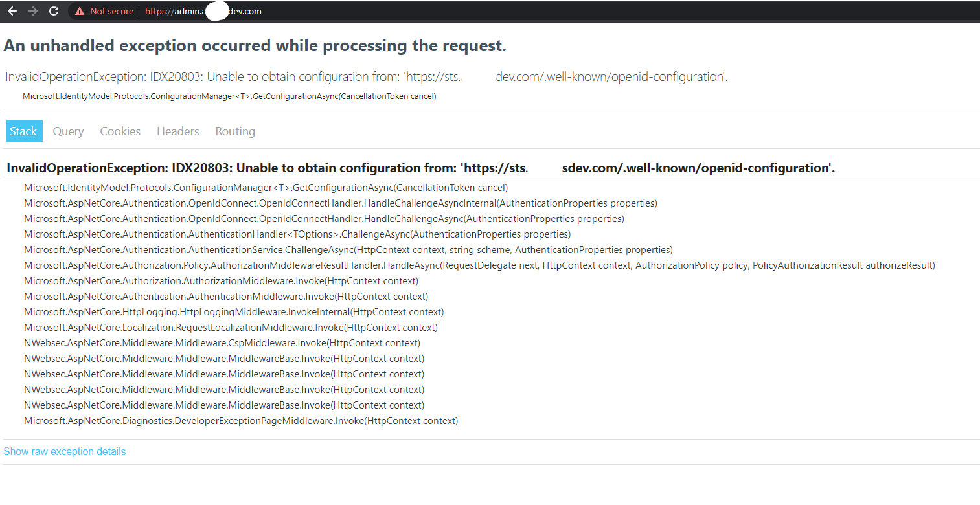This screenshot has width=980, height=505.
Task: Click the GetConfigurationAsync stack frame line
Action: [266, 187]
